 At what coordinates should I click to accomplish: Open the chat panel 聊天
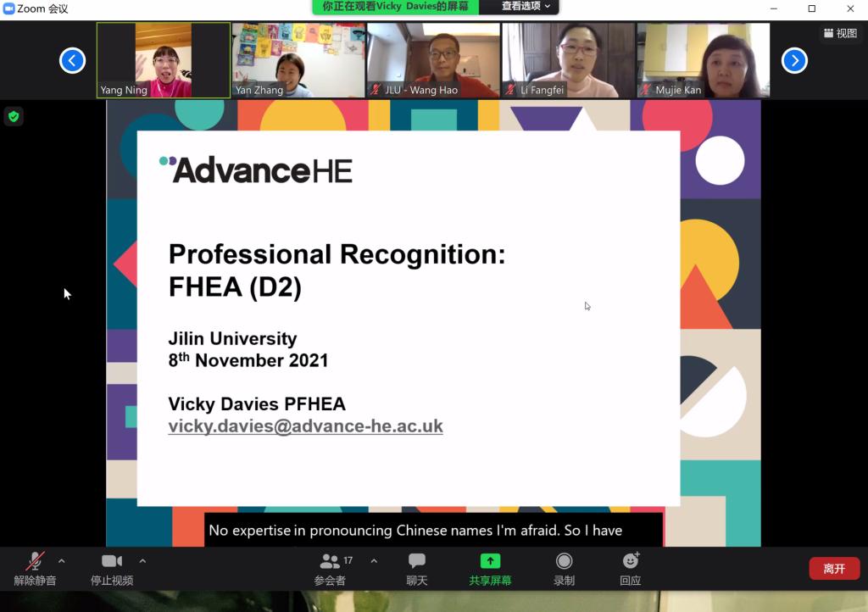coord(417,568)
